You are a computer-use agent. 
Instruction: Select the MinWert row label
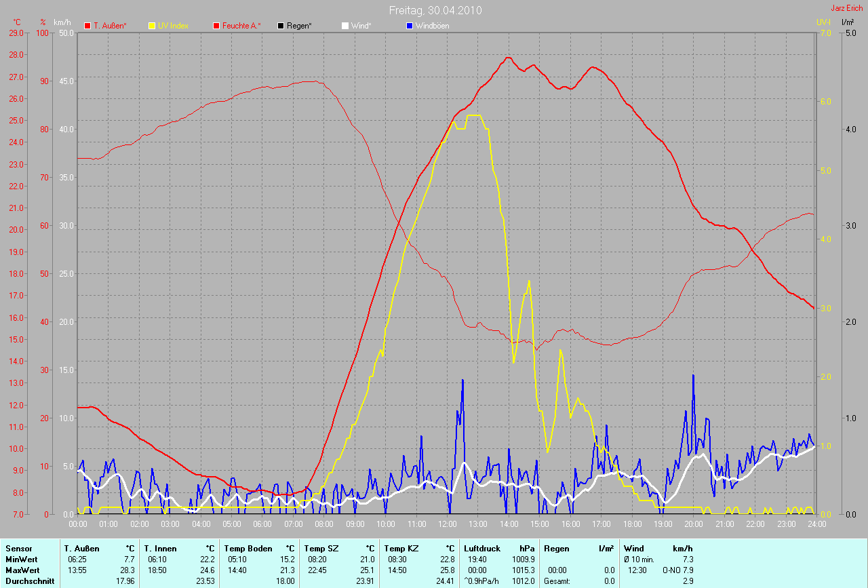[x=20, y=559]
